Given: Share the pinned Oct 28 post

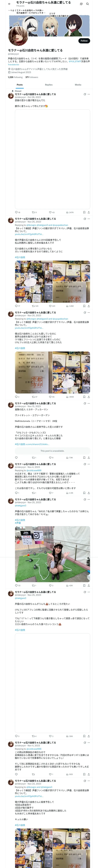Looking at the screenshot, I should point(89,212).
